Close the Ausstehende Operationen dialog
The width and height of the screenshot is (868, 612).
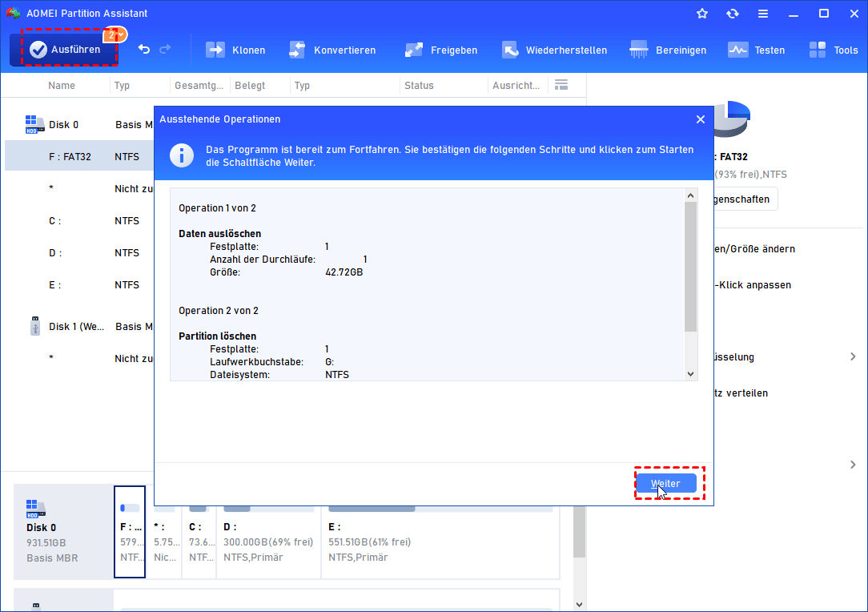coord(701,119)
